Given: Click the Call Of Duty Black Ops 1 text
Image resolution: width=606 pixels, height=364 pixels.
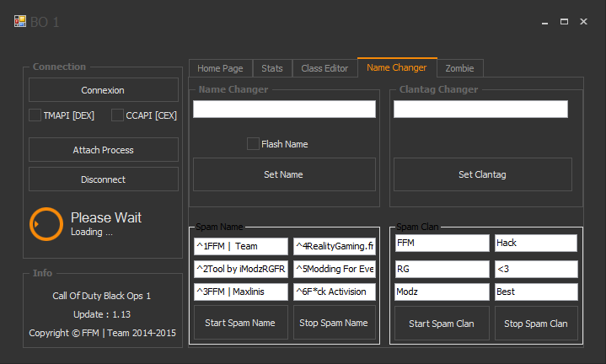Looking at the screenshot, I should (x=102, y=296).
